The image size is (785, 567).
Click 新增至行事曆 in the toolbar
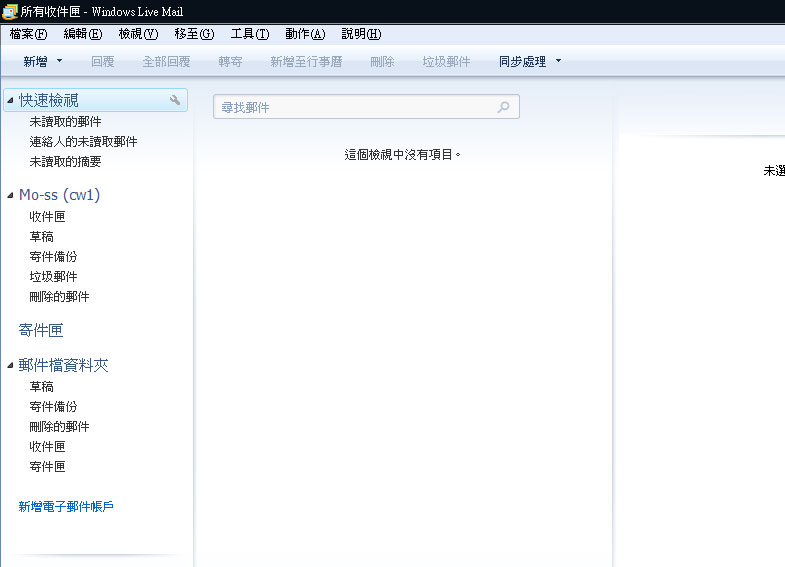(306, 62)
